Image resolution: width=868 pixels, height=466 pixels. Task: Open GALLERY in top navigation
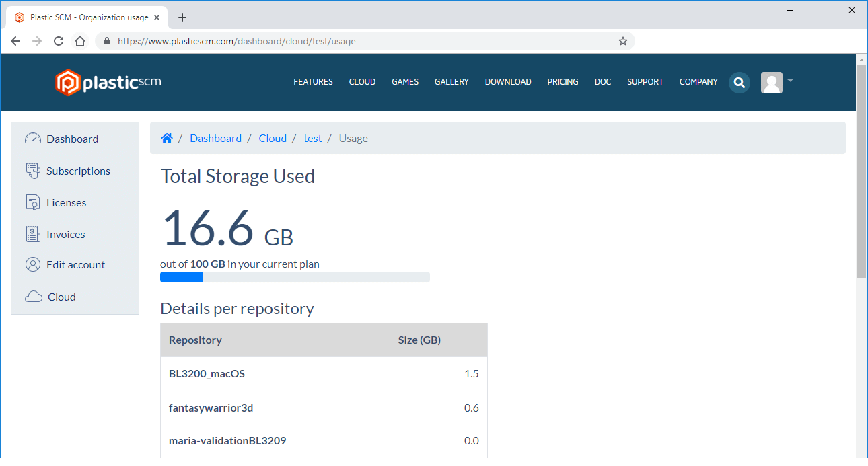451,82
